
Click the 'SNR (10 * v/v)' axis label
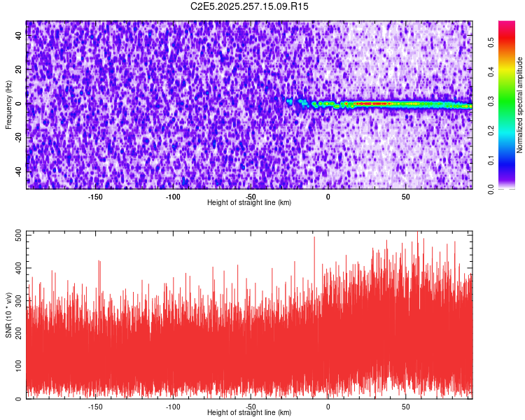click(x=8, y=315)
